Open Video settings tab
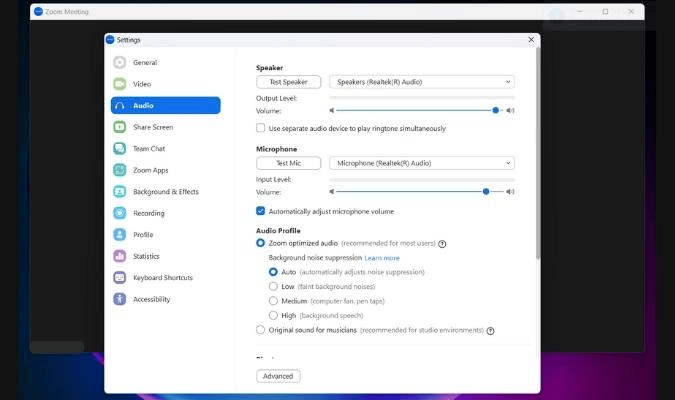675x400 pixels. (x=166, y=84)
